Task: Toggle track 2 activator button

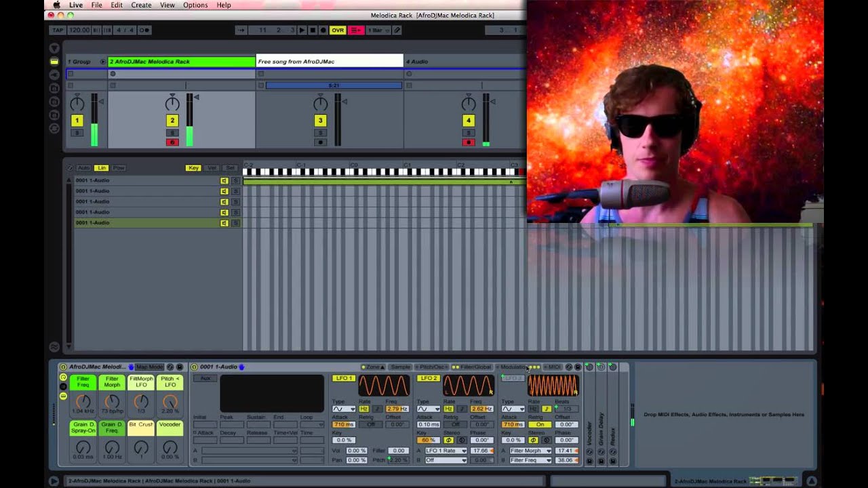Action: click(172, 121)
